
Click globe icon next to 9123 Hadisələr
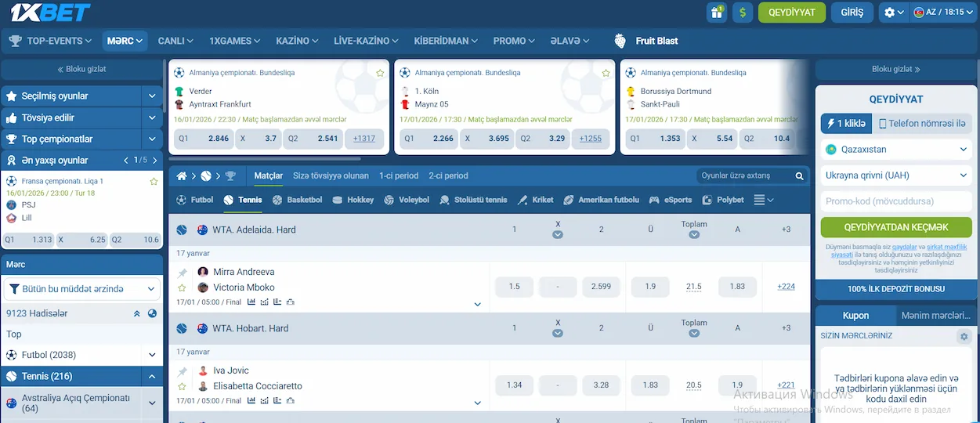coord(153,313)
